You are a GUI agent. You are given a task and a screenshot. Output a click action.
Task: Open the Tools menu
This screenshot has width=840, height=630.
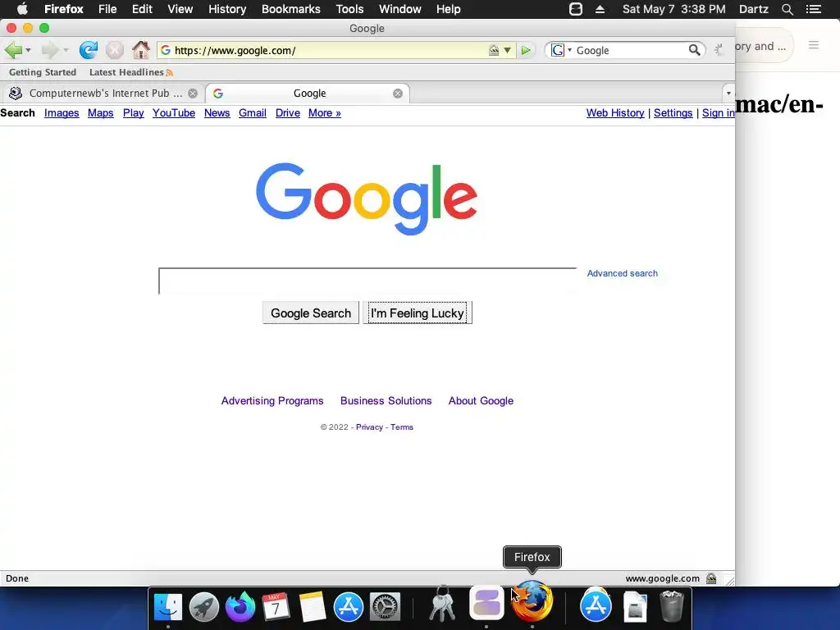coord(349,9)
